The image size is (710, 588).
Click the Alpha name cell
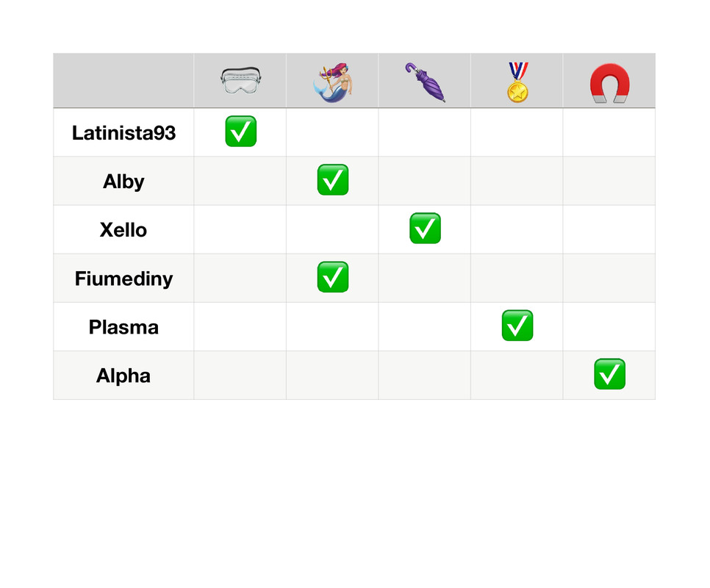[x=123, y=376]
